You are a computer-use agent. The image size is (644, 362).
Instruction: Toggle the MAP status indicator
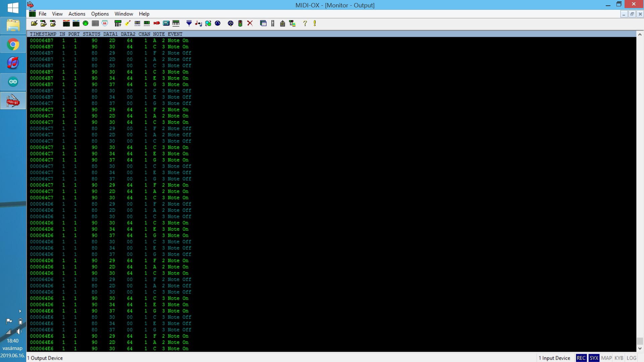(x=606, y=358)
